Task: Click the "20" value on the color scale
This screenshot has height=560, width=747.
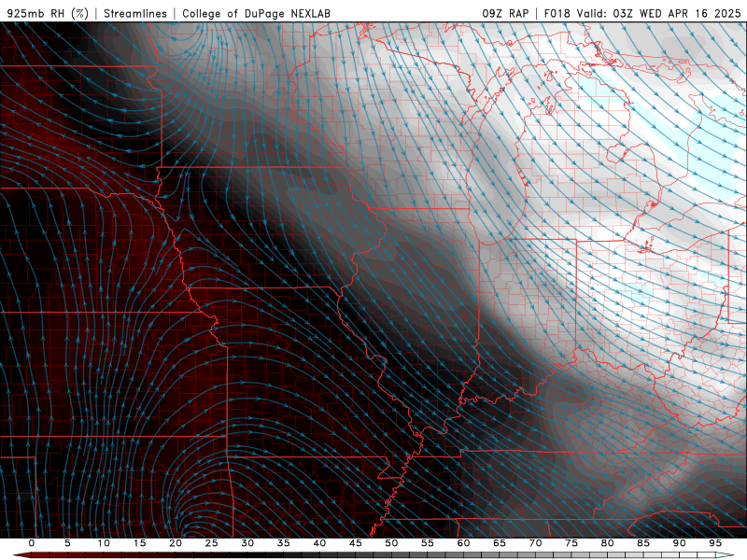Action: point(176,543)
